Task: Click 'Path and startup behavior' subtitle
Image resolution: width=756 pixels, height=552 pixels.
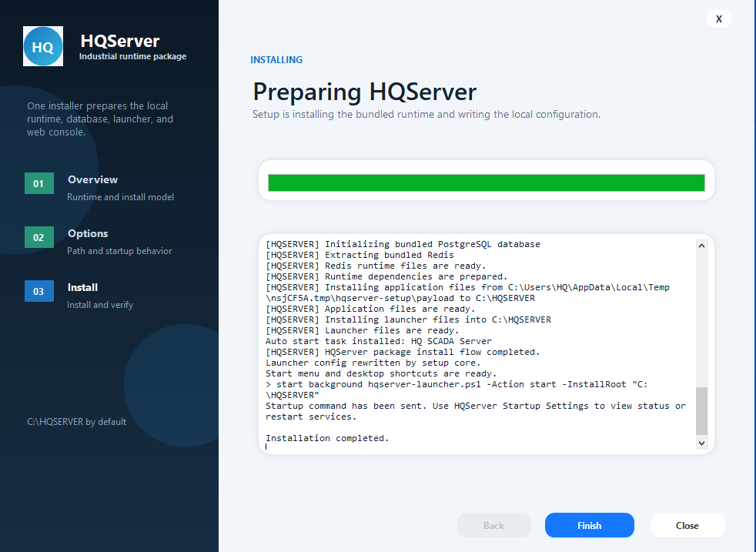Action: (x=119, y=251)
